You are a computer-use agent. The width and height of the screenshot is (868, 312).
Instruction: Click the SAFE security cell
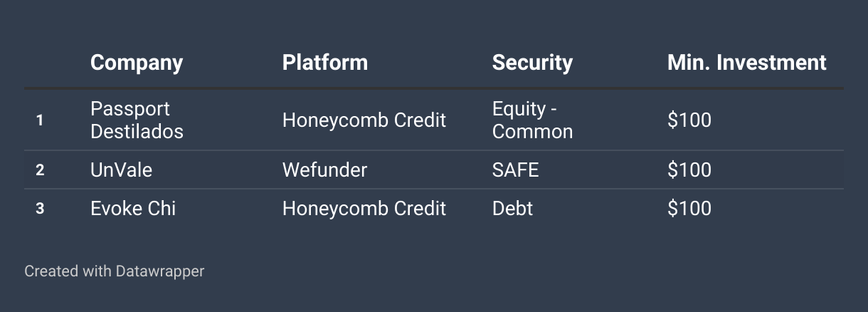[515, 170]
